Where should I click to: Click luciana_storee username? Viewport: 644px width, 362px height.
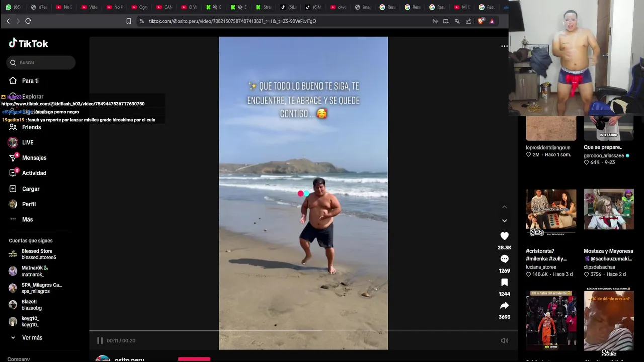541,267
